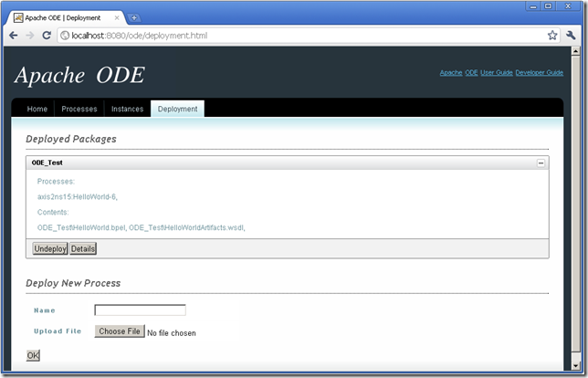The image size is (588, 378).
Task: Open the browser wrench menu
Action: coord(571,36)
